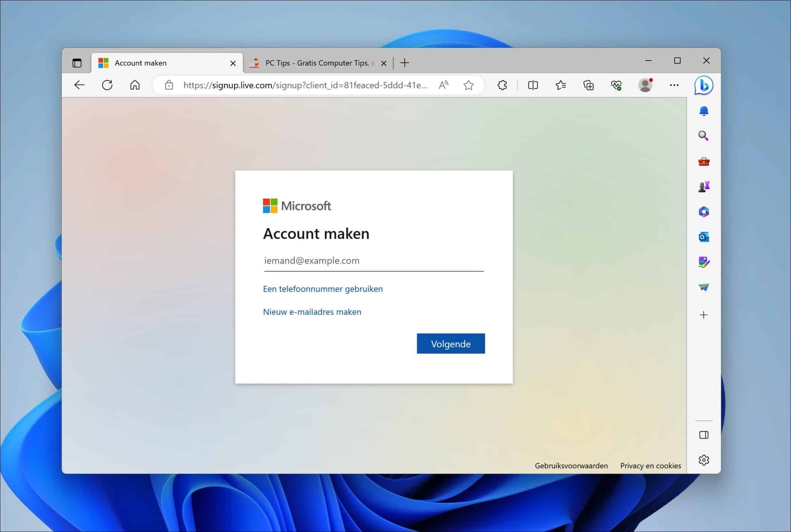Add the page to favorites with the star icon
791x532 pixels.
tap(468, 85)
